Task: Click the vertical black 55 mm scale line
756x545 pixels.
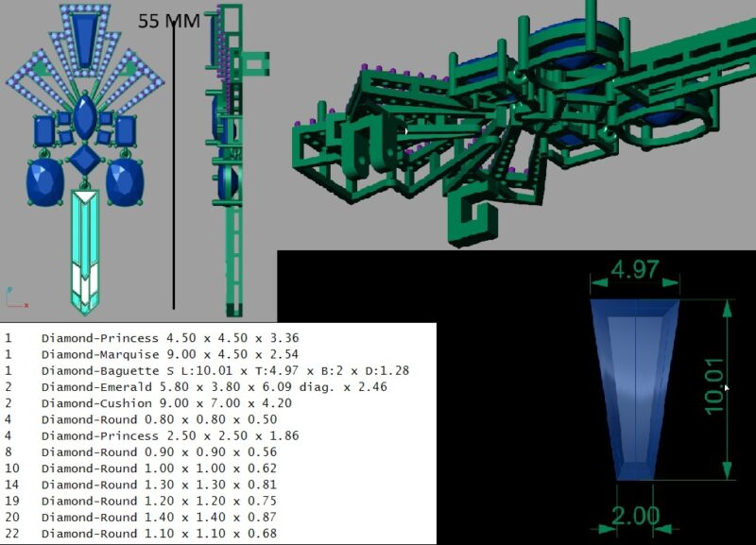Action: (x=174, y=170)
